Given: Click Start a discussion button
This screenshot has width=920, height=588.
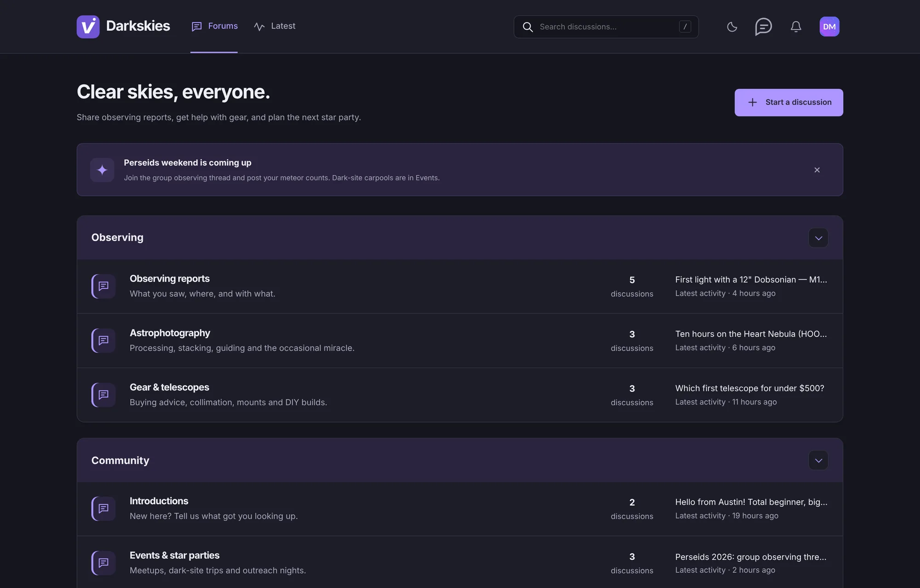Looking at the screenshot, I should tap(788, 102).
